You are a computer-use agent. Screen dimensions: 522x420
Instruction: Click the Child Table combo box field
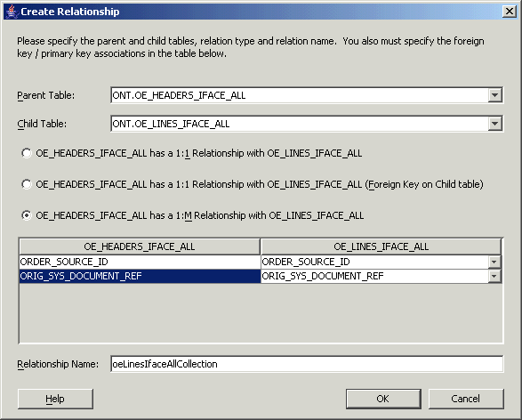[307, 124]
